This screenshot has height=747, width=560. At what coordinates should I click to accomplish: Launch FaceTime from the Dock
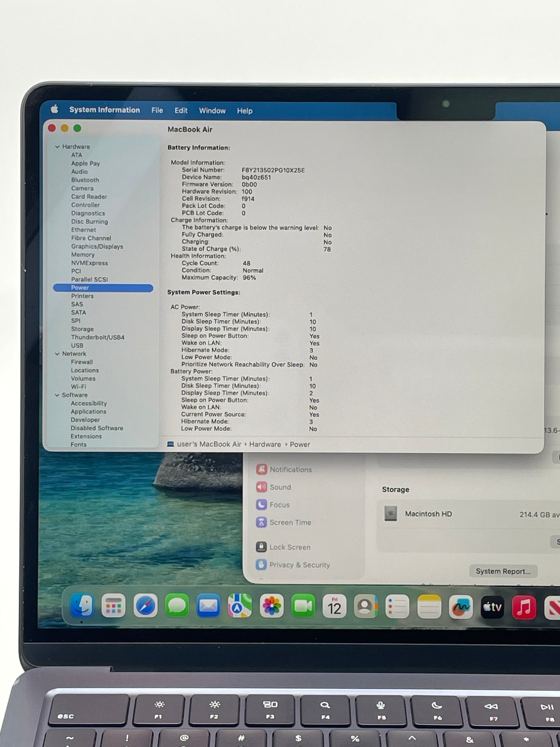(303, 606)
